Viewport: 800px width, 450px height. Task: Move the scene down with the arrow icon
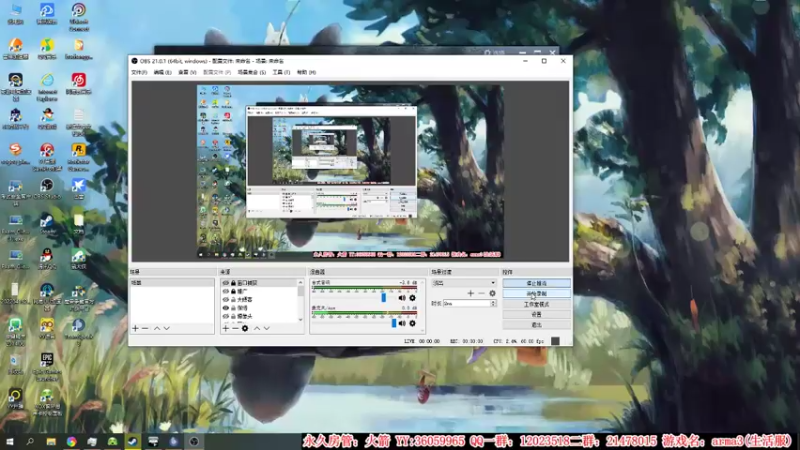coord(166,328)
